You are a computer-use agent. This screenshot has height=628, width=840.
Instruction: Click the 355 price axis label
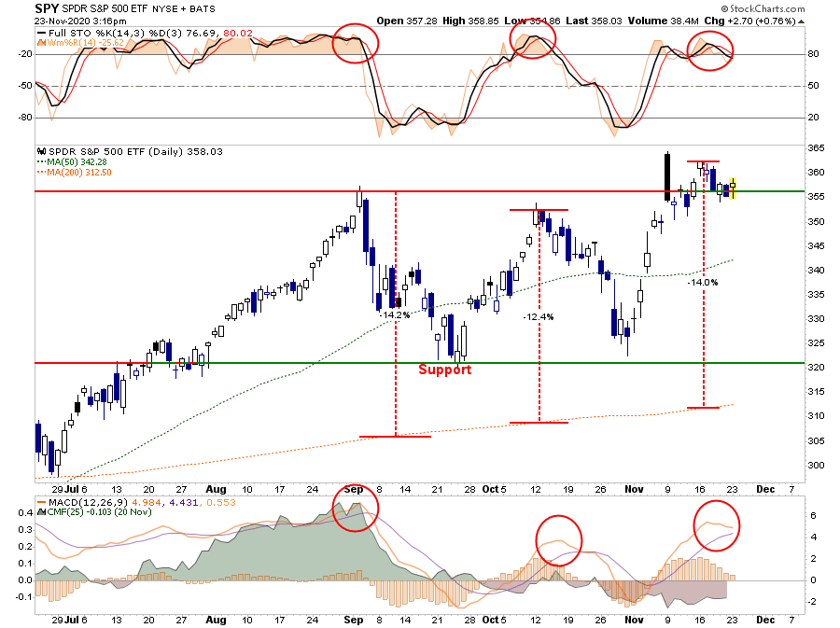817,197
